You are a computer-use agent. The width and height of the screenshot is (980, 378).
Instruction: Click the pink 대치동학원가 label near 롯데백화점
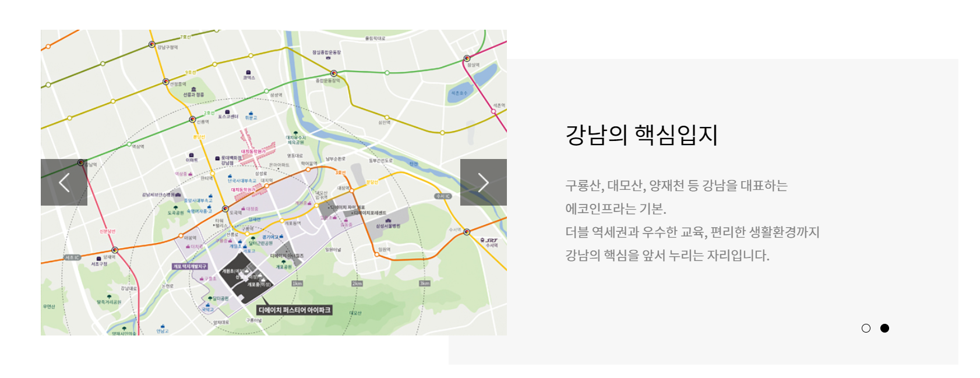[253, 151]
